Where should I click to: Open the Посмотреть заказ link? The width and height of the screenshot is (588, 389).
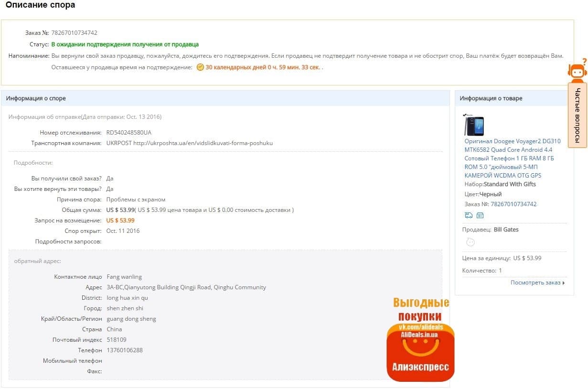point(535,283)
